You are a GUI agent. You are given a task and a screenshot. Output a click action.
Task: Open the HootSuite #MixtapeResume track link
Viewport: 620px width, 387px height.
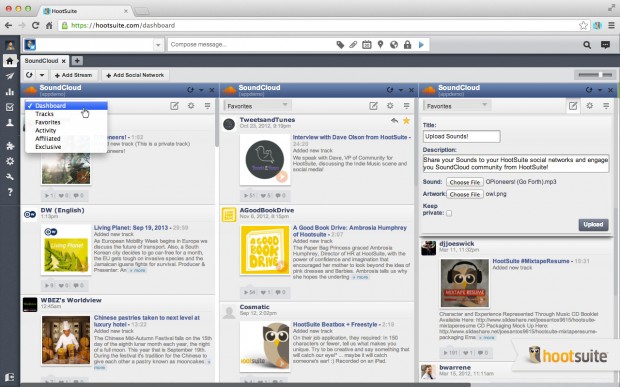pyautogui.click(x=531, y=261)
